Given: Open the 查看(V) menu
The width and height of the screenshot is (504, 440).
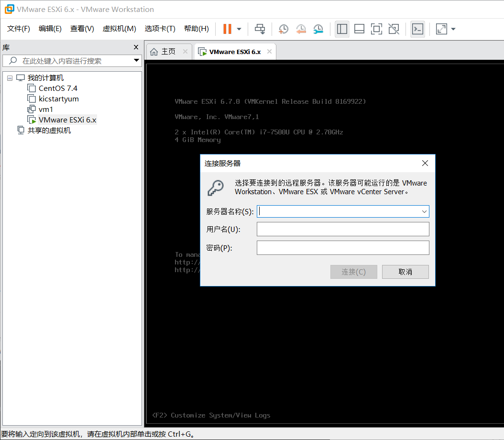Looking at the screenshot, I should tap(82, 29).
